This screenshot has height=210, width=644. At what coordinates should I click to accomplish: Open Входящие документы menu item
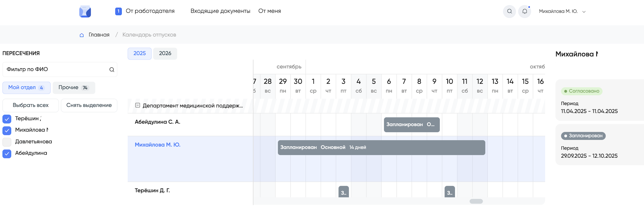[220, 11]
